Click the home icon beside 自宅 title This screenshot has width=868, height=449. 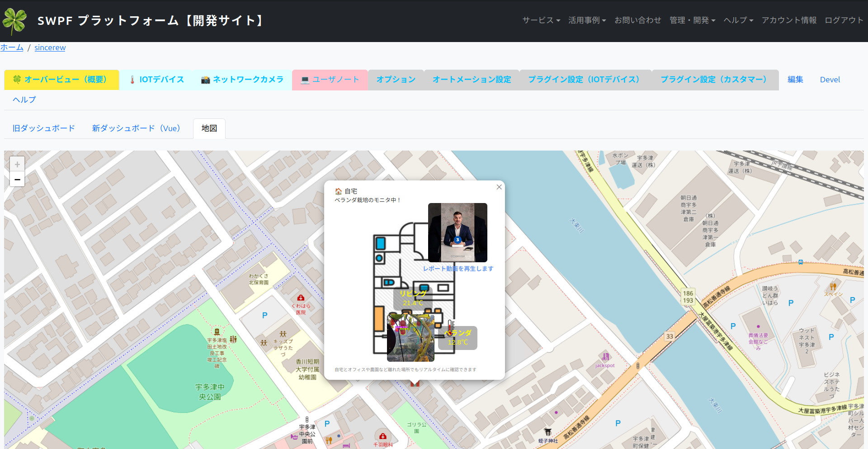click(x=338, y=191)
